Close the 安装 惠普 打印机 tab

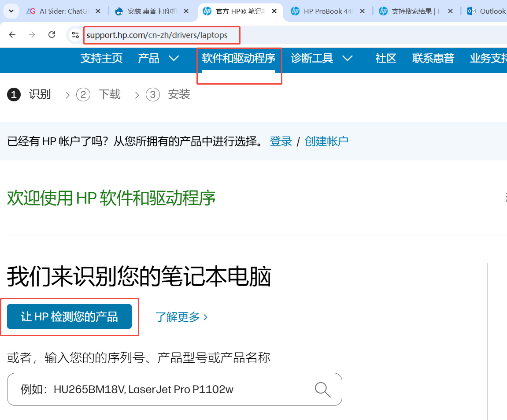186,11
